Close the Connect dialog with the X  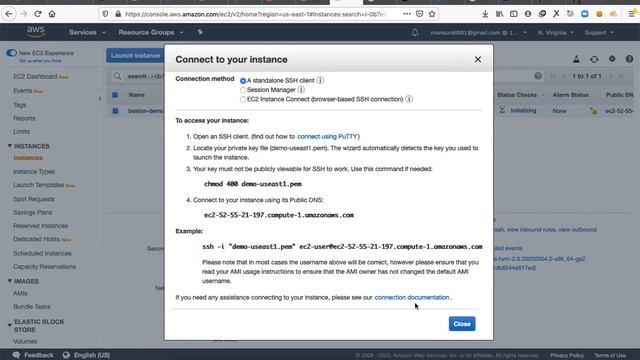coord(478,59)
